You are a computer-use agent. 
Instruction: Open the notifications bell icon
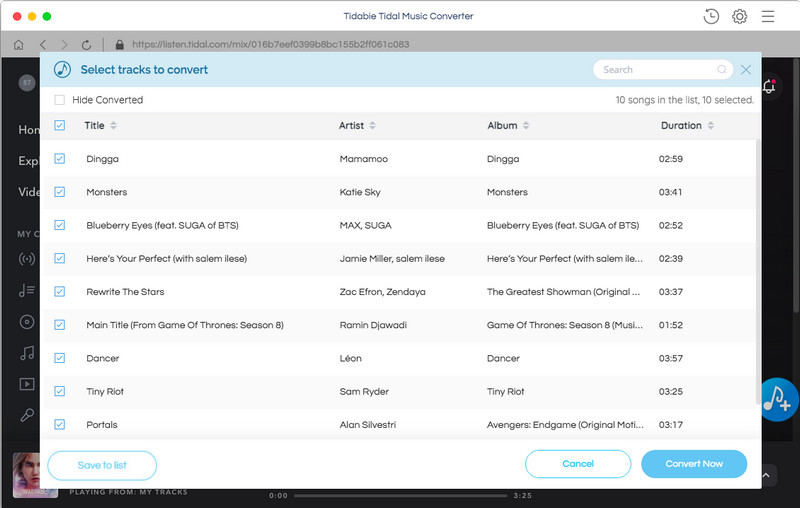point(769,86)
